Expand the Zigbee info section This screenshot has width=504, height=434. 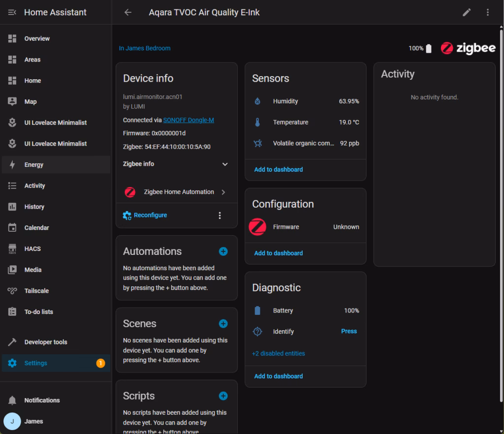tap(225, 164)
